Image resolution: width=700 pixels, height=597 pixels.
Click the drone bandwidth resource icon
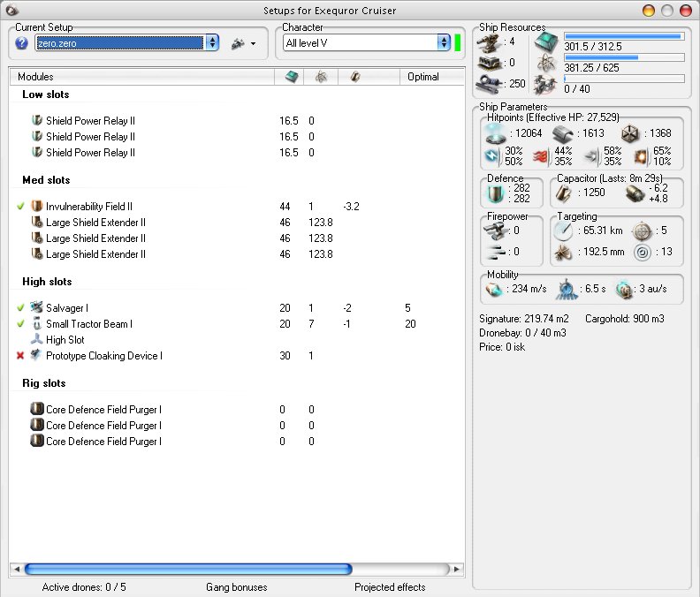click(x=546, y=85)
